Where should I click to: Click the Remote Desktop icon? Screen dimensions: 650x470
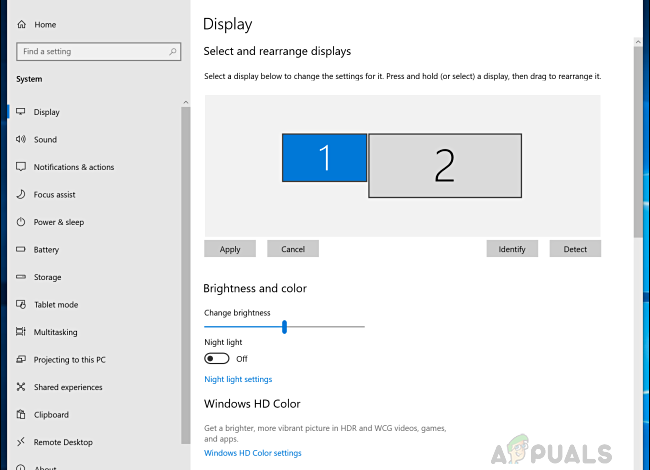click(21, 442)
